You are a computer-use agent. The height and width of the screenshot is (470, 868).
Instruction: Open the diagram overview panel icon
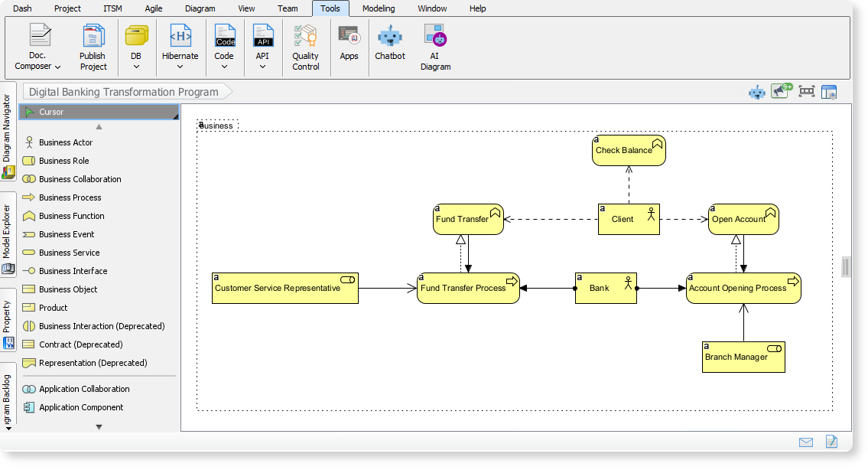tap(831, 91)
